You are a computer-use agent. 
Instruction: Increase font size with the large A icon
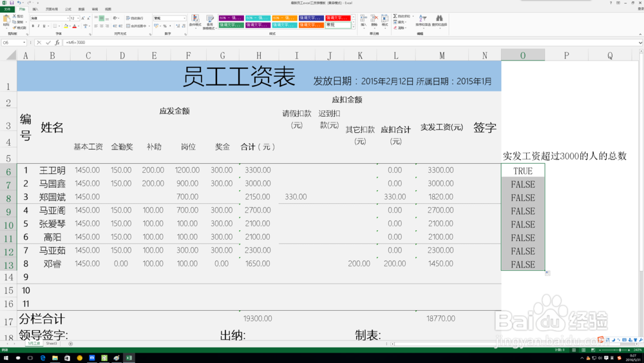(x=83, y=18)
